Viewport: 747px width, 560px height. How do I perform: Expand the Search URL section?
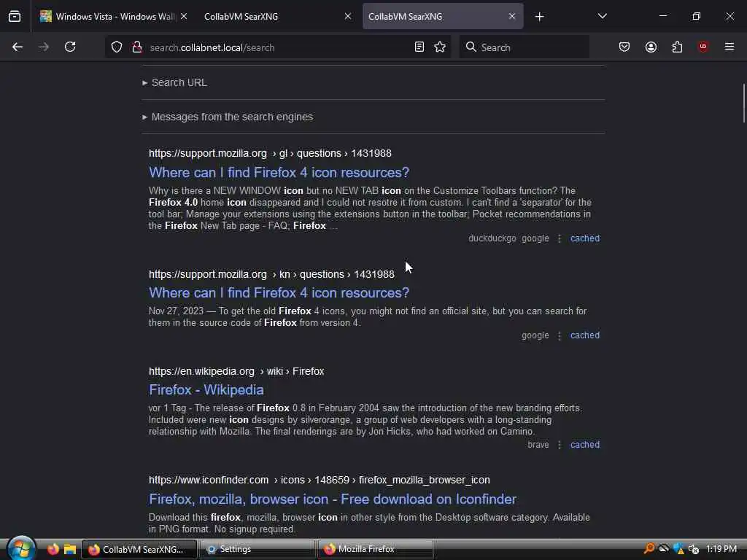[x=174, y=83]
